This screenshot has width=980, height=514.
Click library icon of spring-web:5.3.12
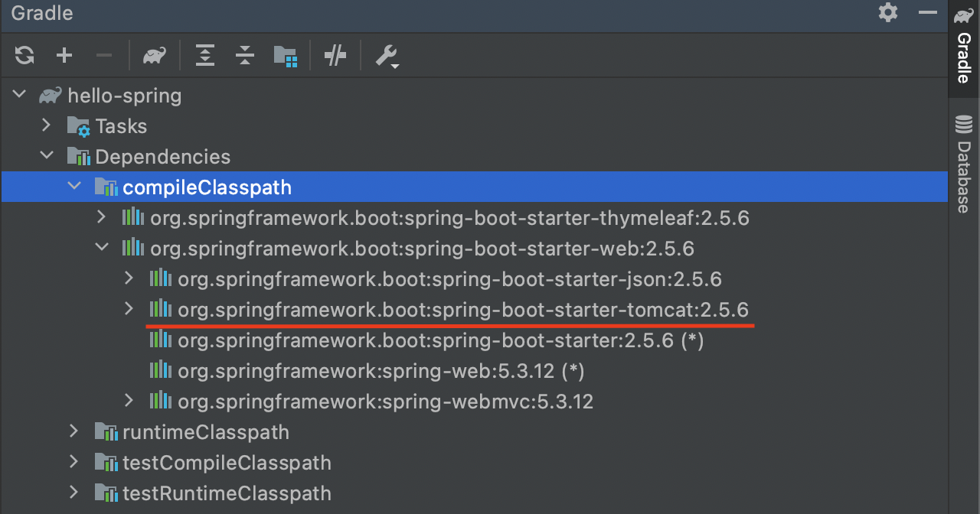(x=161, y=370)
